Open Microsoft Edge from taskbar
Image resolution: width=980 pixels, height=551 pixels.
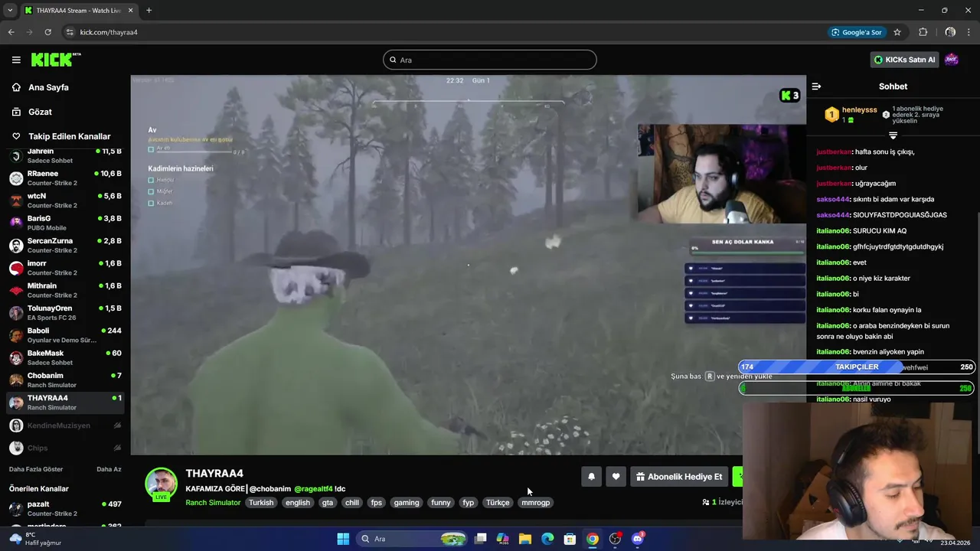click(x=547, y=539)
